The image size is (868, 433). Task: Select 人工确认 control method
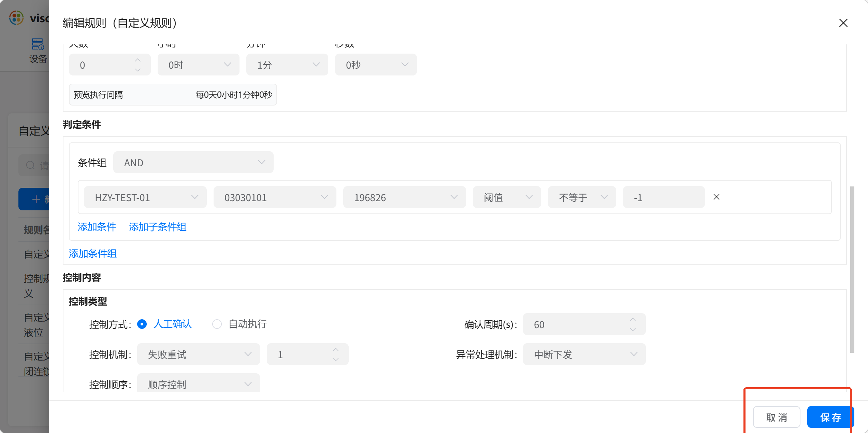click(x=164, y=324)
